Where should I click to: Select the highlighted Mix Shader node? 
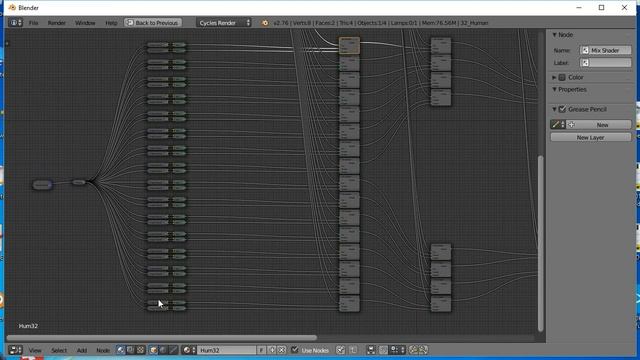349,45
